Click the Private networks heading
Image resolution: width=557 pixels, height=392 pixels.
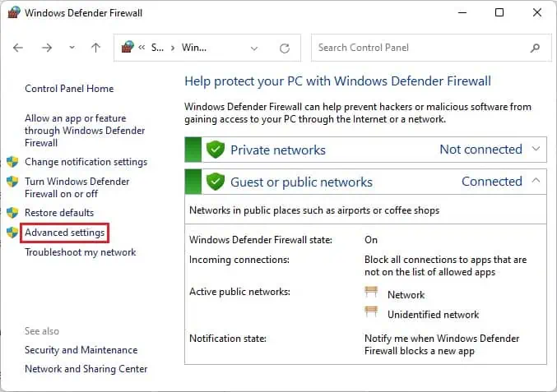278,150
